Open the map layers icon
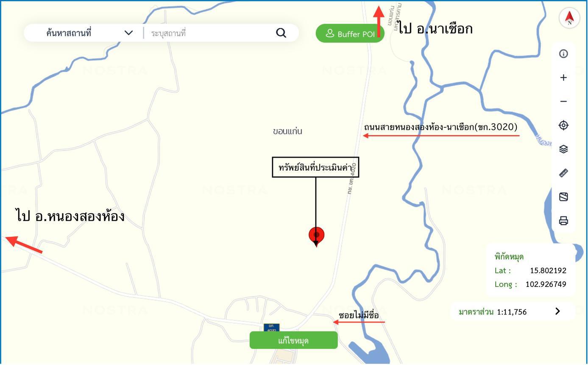 click(563, 149)
